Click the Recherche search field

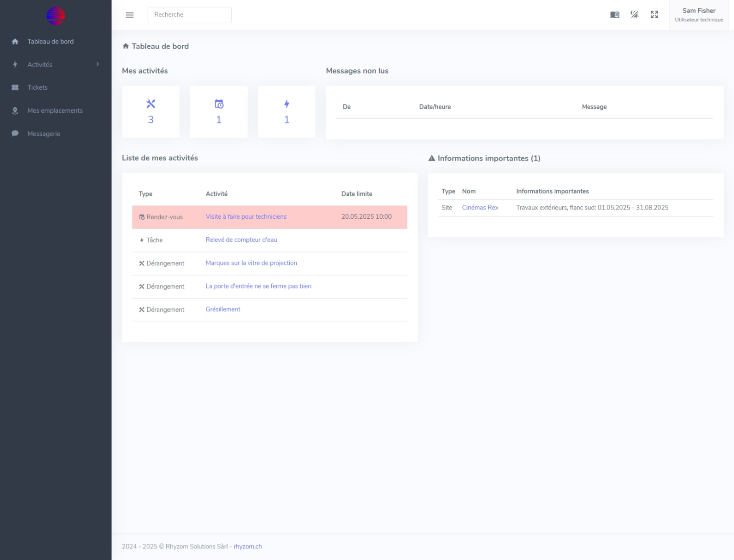(189, 15)
